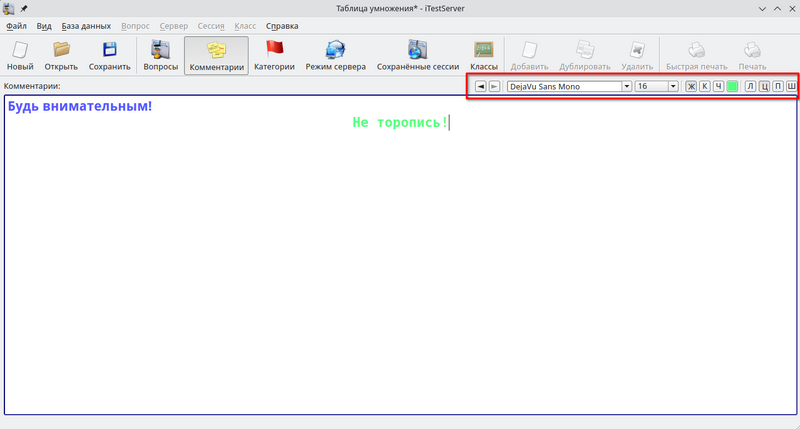This screenshot has height=429, width=800.
Task: Open a database with Открыть icon
Action: tap(61, 56)
